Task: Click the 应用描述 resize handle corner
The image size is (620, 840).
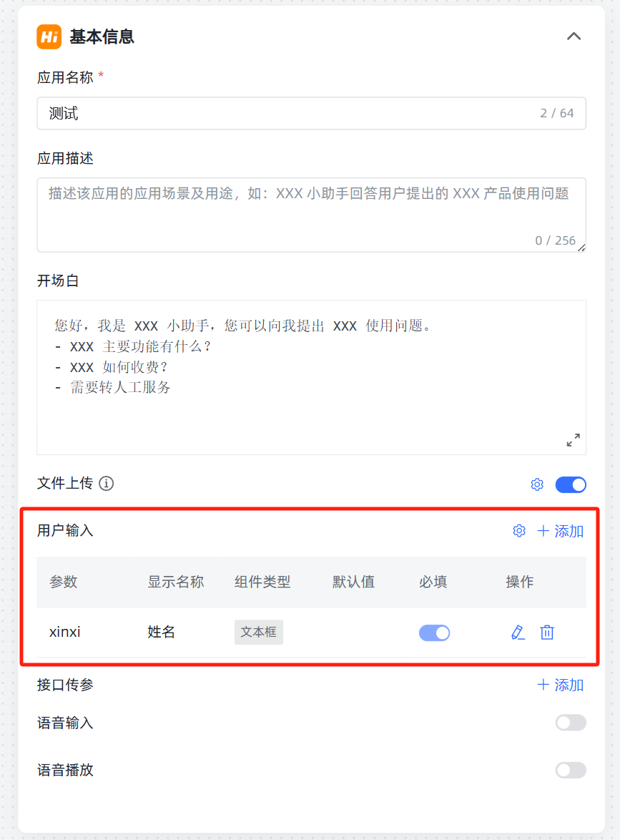Action: pos(581,248)
